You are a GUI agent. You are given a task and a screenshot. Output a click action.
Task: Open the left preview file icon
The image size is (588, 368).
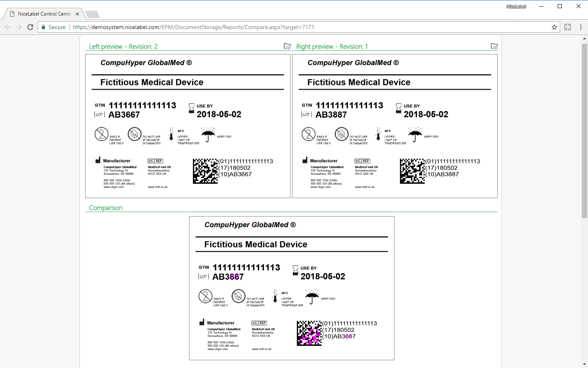pyautogui.click(x=287, y=46)
